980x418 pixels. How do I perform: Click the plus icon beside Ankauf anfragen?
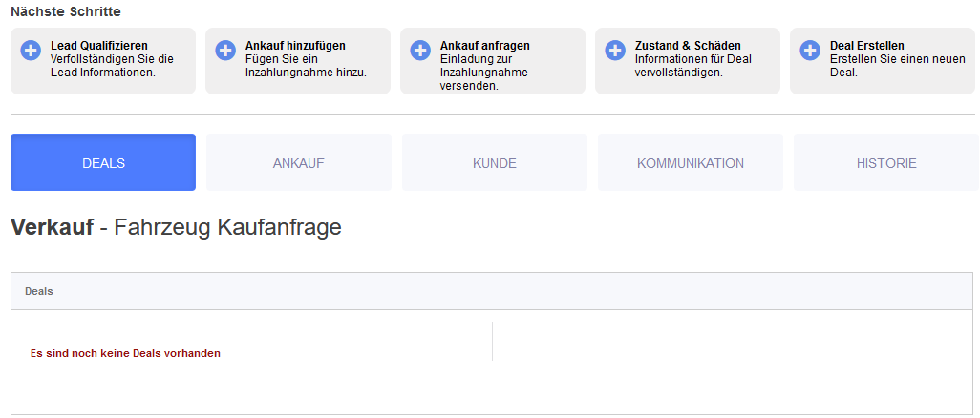420,51
